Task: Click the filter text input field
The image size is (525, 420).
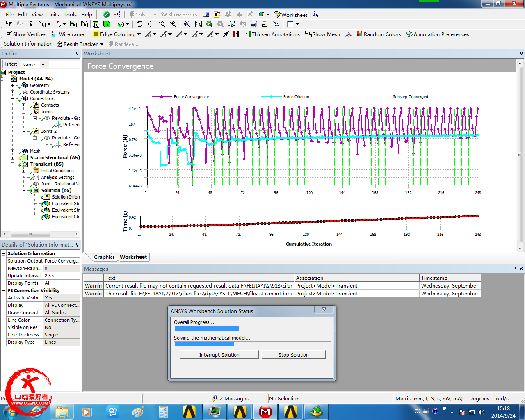Action: pos(64,64)
